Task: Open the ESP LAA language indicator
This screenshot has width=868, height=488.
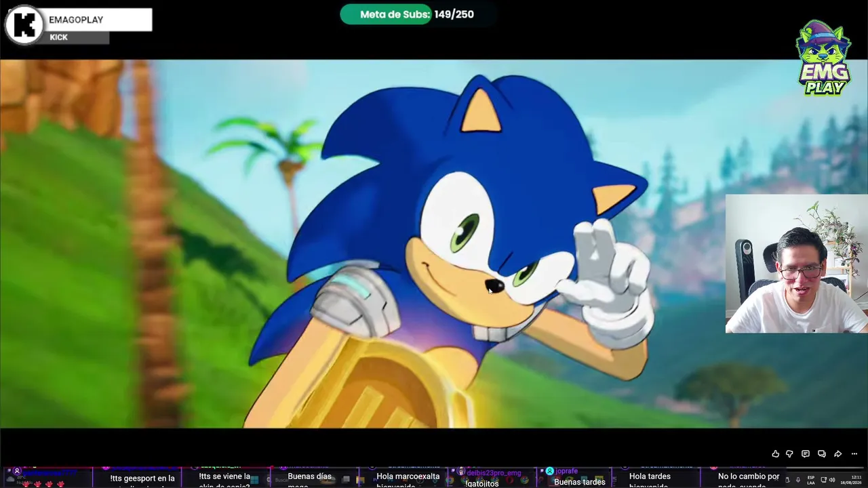Action: click(x=811, y=481)
